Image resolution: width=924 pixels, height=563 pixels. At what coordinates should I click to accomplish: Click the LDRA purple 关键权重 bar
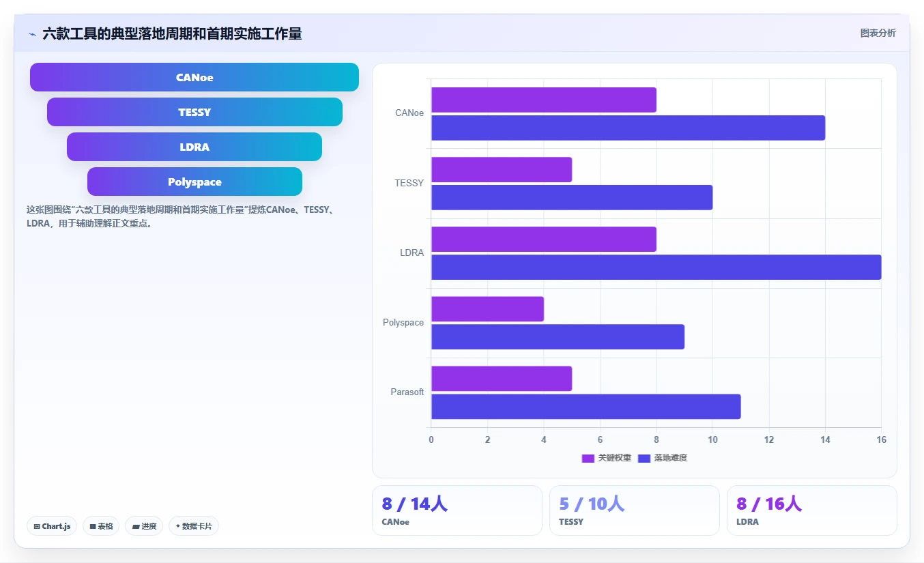coord(543,239)
